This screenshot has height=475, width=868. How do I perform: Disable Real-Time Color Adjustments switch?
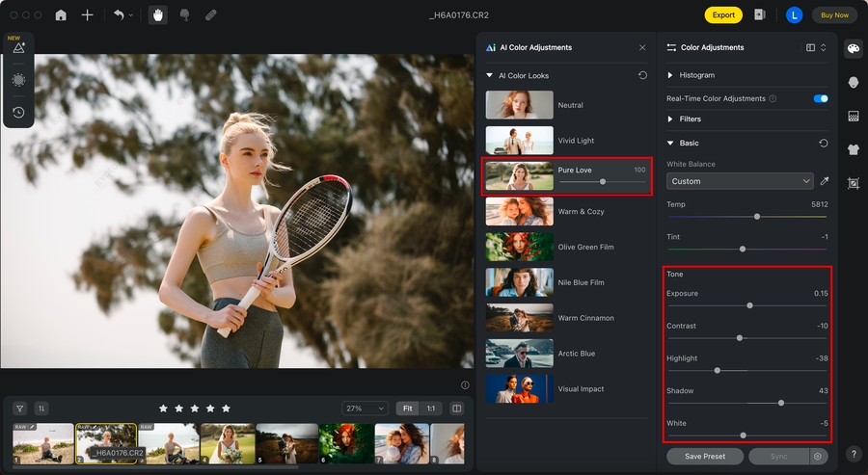[x=821, y=98]
